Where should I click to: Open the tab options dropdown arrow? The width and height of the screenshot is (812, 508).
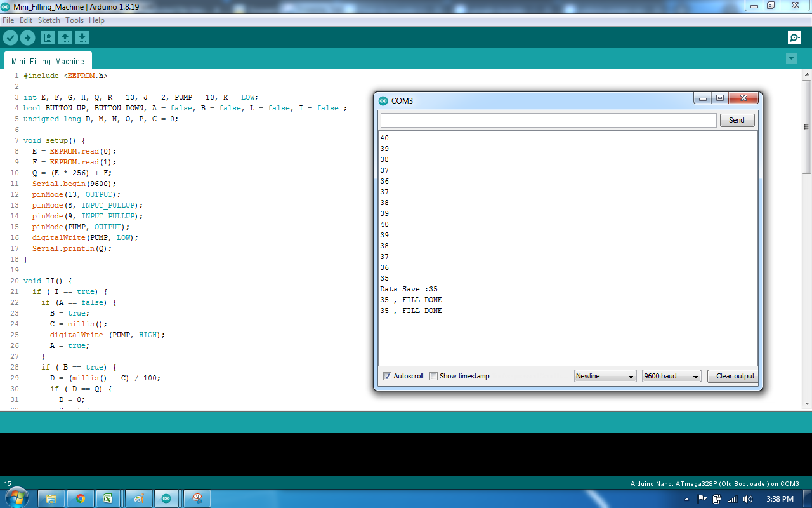click(791, 58)
